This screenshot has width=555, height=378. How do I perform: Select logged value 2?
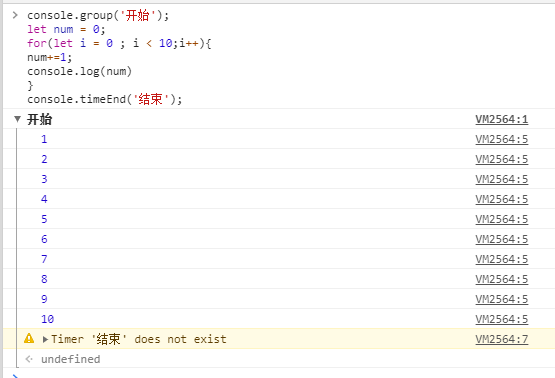[44, 159]
